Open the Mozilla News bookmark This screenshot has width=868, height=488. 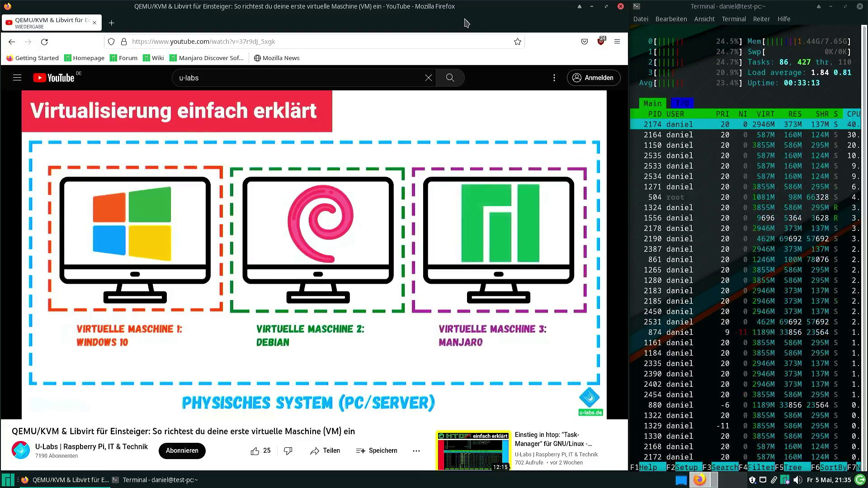(x=277, y=58)
